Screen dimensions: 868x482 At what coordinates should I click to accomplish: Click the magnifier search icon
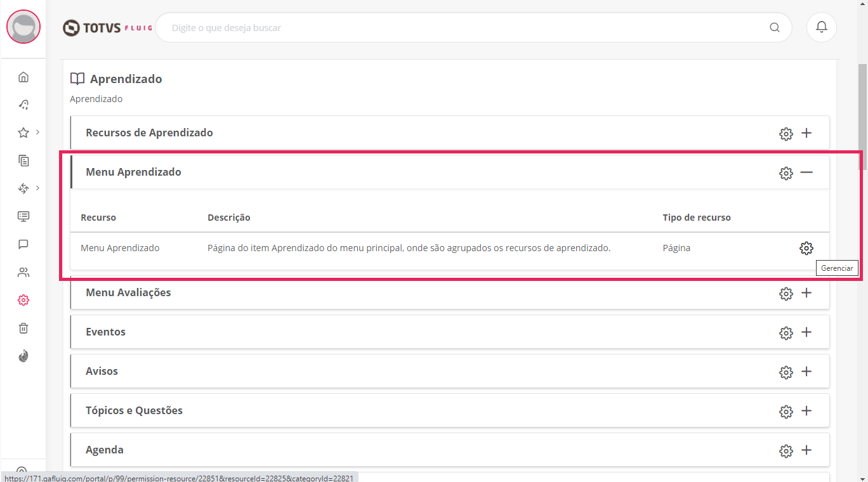(x=774, y=27)
